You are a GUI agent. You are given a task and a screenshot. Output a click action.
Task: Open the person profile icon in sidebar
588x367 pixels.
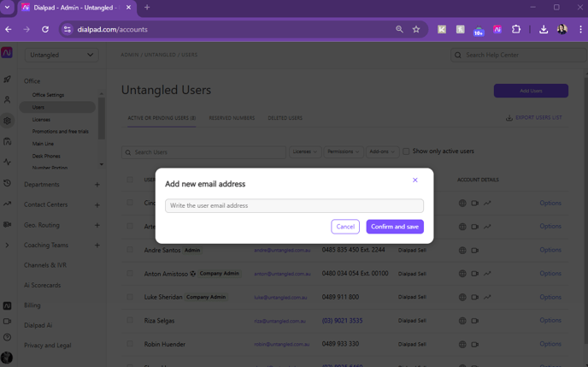pos(7,100)
